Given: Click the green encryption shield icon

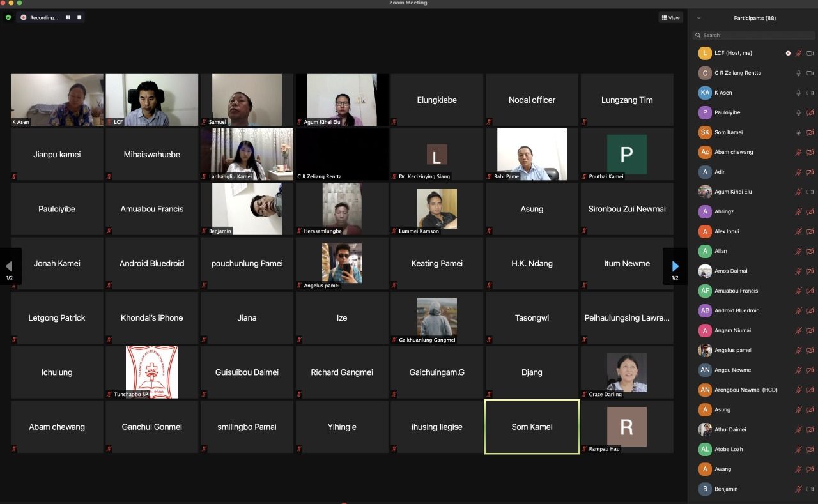Looking at the screenshot, I should tap(8, 17).
